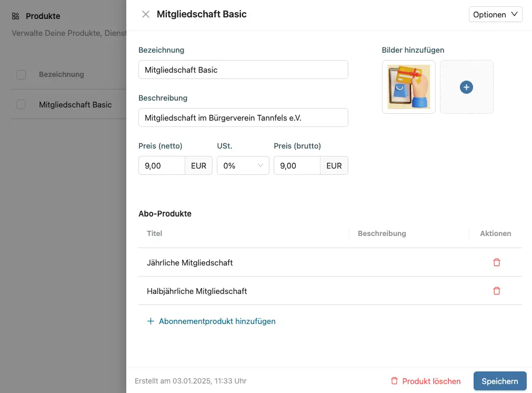The width and height of the screenshot is (532, 393).
Task: Close the Mitgliedschaft Basic dialog
Action: (x=146, y=14)
